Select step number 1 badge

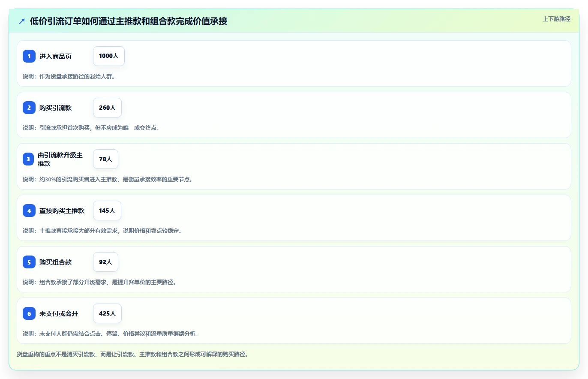pyautogui.click(x=29, y=56)
